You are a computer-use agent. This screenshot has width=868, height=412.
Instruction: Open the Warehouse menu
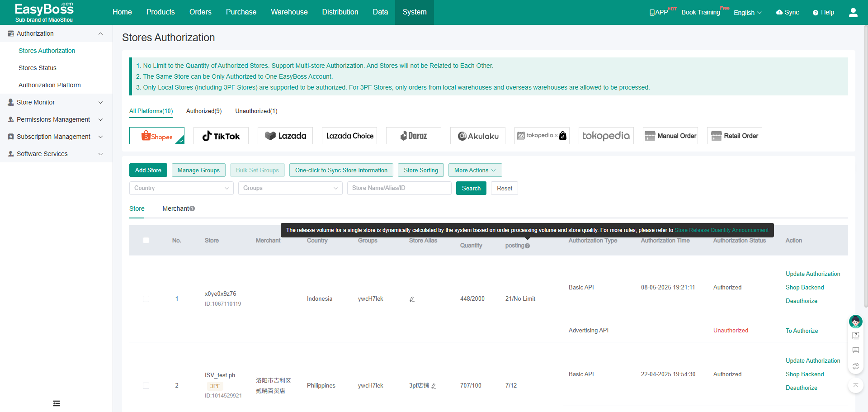[289, 12]
